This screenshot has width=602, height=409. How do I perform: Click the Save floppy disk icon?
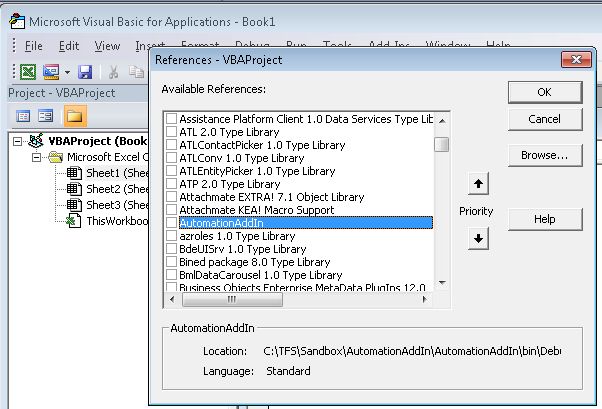coord(85,72)
